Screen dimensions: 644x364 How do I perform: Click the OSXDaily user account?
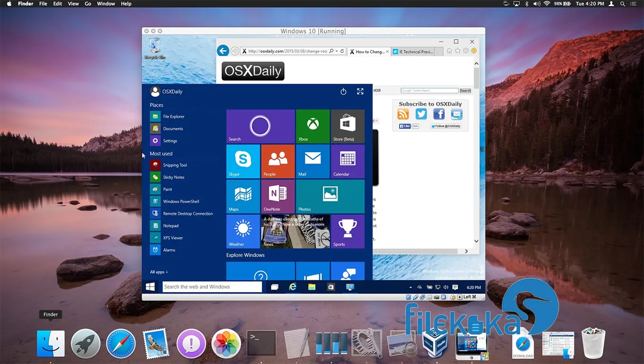tap(166, 91)
